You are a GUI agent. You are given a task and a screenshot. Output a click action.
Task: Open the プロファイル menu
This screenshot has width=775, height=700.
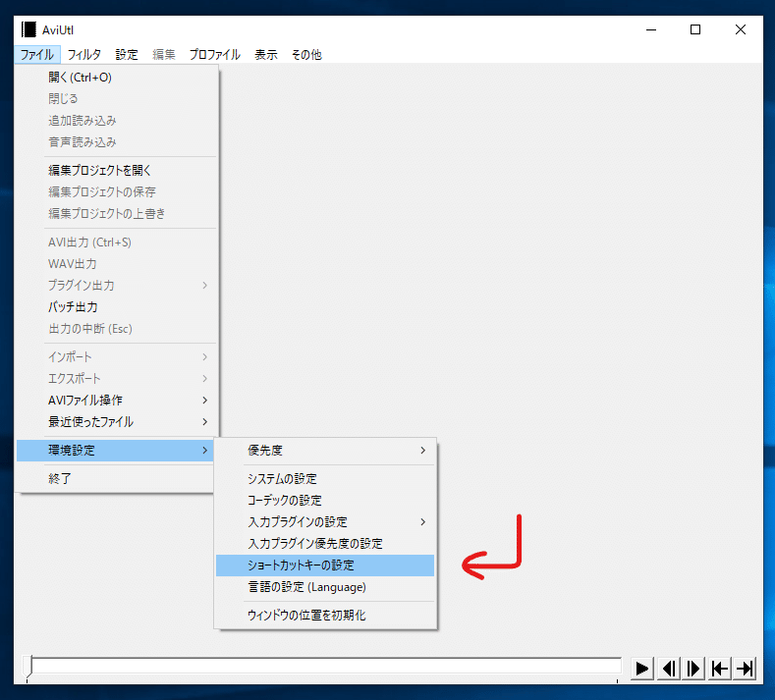click(x=214, y=54)
